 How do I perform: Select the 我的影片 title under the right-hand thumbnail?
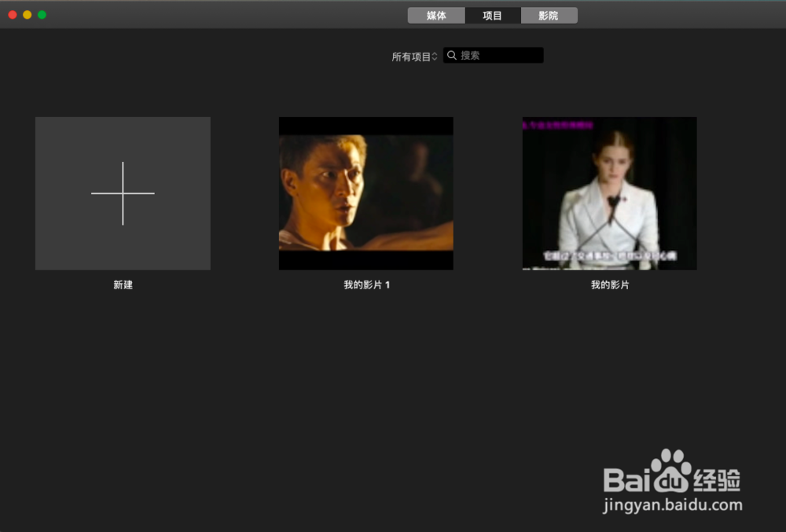tap(610, 285)
